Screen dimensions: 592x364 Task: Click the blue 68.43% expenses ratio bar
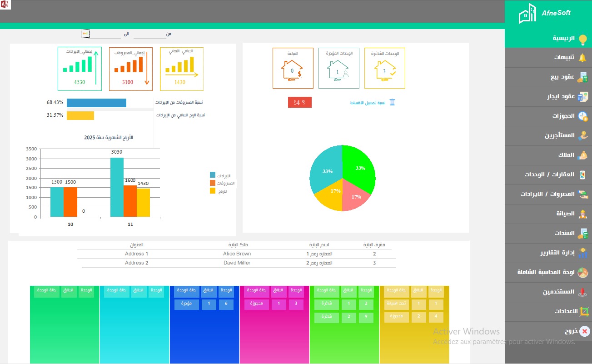(x=96, y=103)
